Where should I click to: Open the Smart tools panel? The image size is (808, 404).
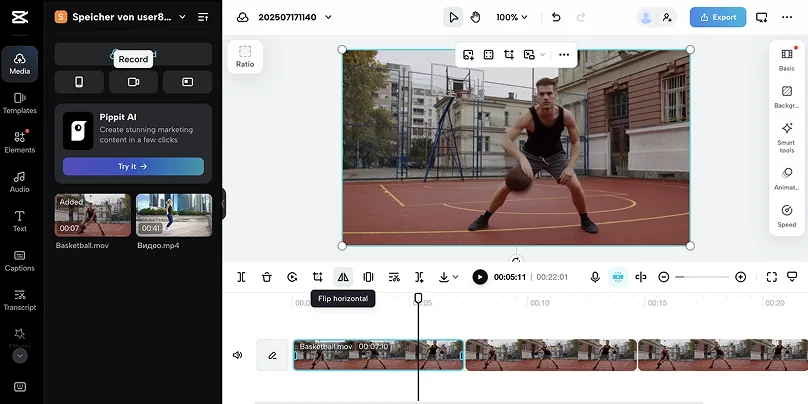[787, 138]
